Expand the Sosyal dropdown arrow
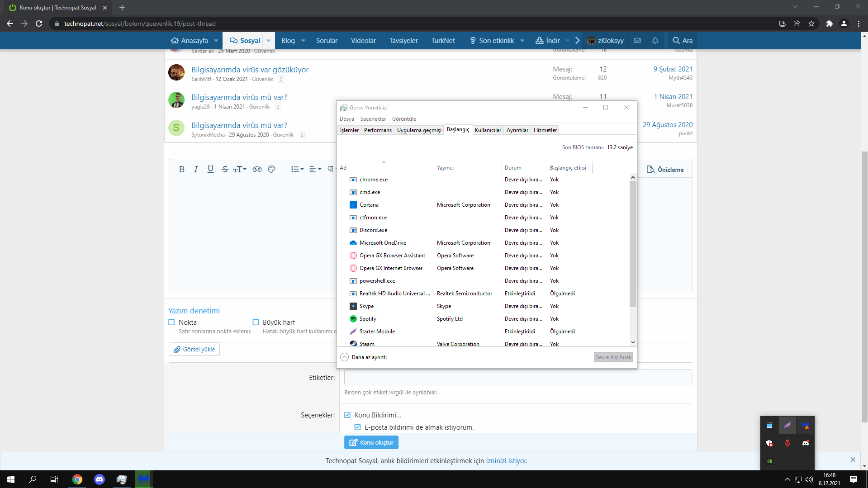This screenshot has height=488, width=868. coord(269,41)
